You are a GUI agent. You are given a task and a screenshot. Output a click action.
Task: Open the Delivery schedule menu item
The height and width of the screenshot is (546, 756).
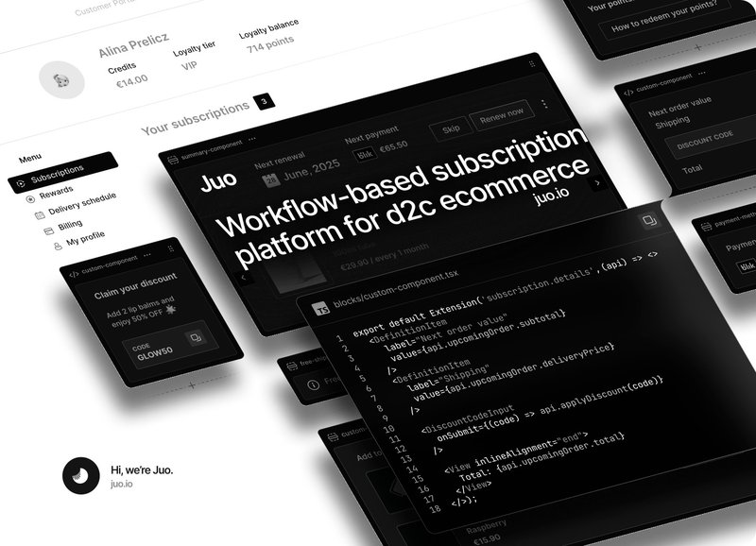[78, 207]
